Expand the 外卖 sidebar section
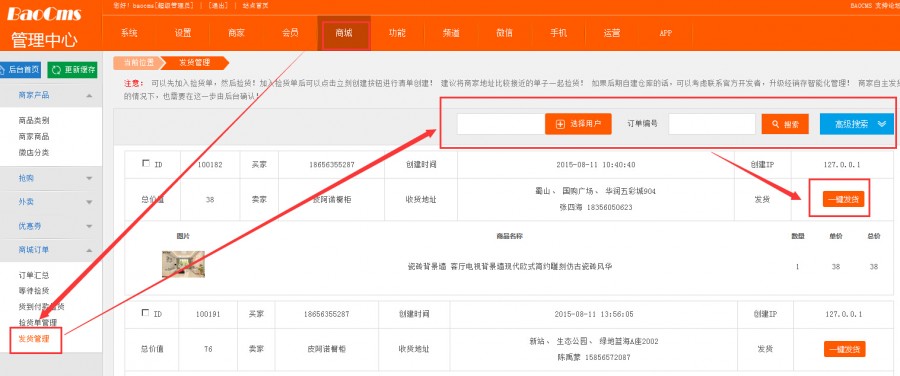Screen dimensions: 900x376 (x=89, y=202)
